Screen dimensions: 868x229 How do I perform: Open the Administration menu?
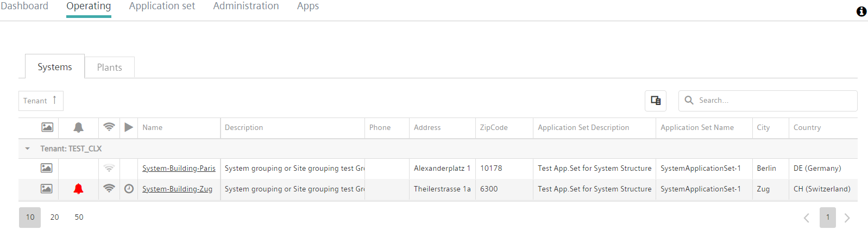pyautogui.click(x=246, y=7)
